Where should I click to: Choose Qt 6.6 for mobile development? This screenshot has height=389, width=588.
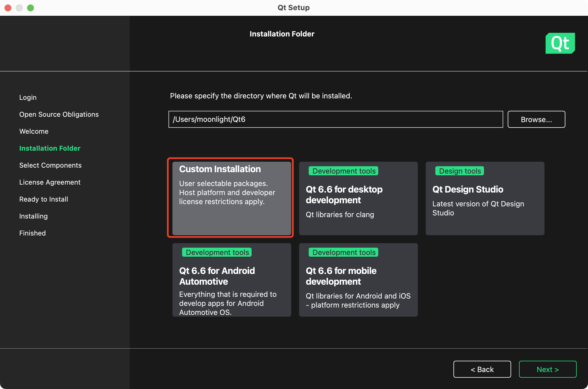358,280
